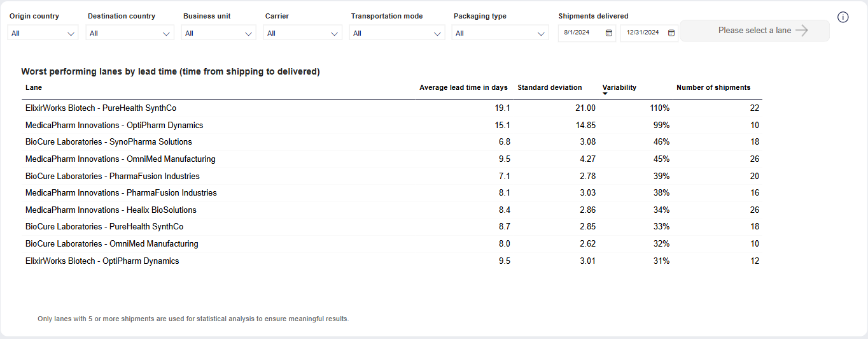
Task: Click the 39% variability cell
Action: point(661,176)
